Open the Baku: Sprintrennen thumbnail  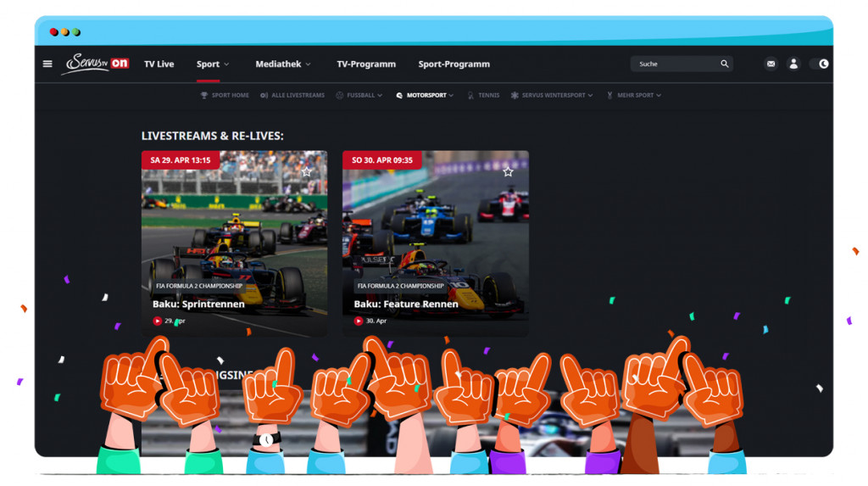point(234,243)
